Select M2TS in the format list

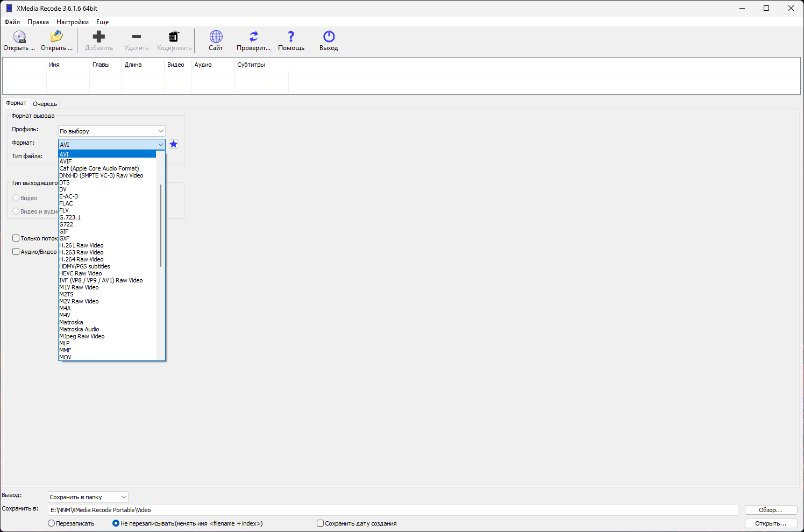click(x=107, y=294)
